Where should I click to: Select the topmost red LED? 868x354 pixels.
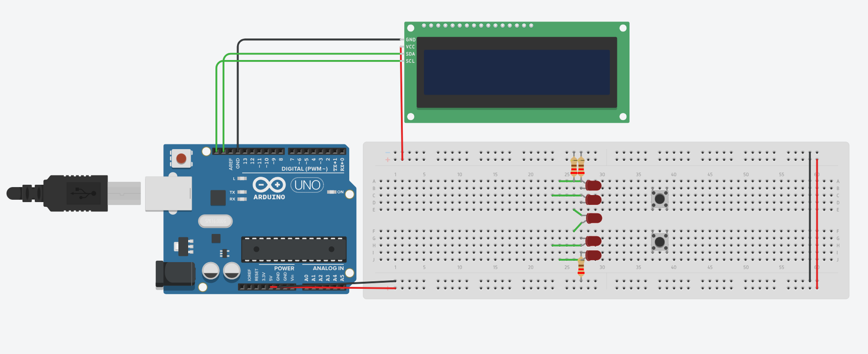593,185
